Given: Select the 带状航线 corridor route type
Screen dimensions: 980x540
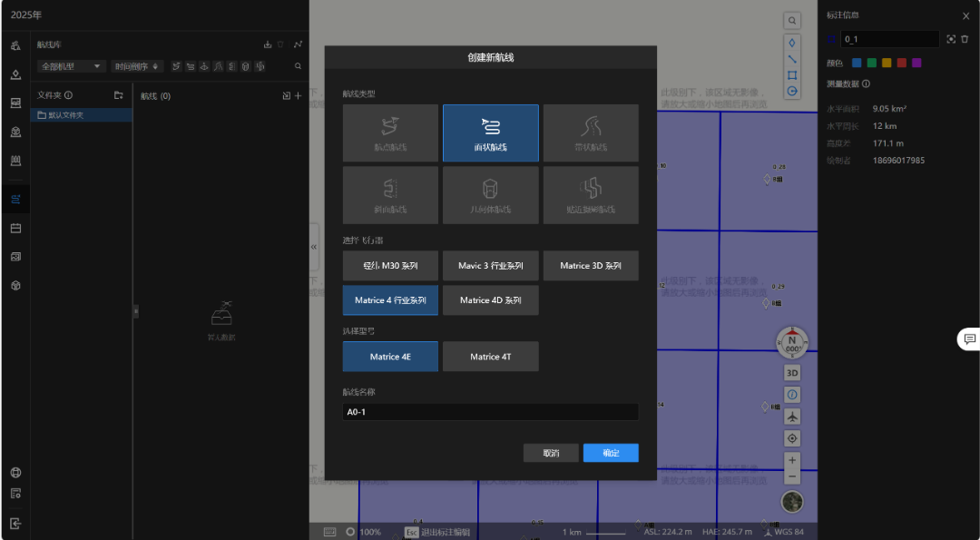Looking at the screenshot, I should (591, 133).
